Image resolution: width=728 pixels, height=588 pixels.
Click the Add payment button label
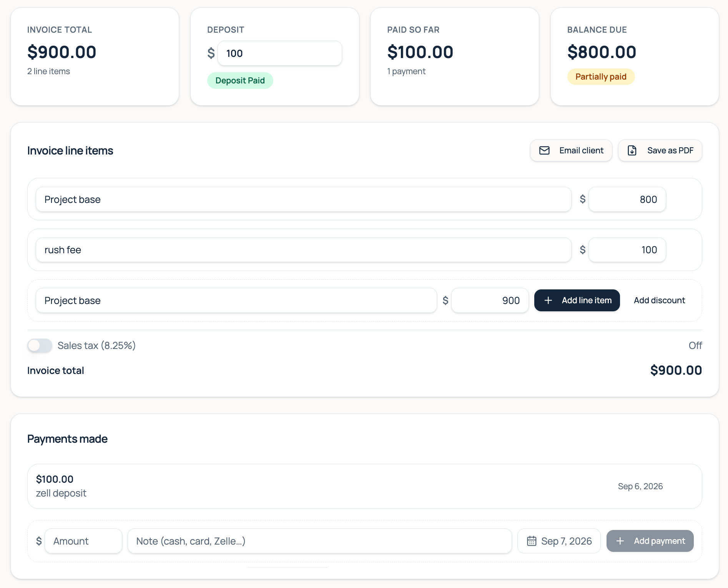point(659,541)
